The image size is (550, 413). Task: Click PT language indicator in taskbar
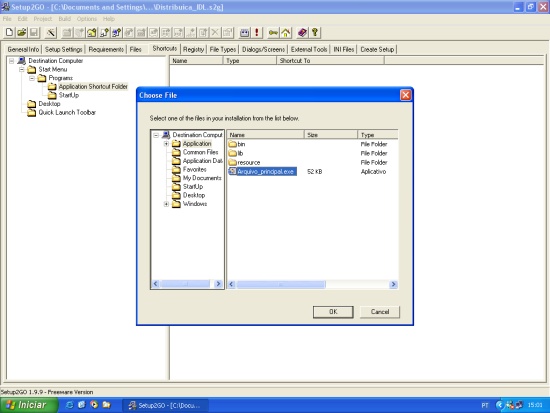click(x=485, y=405)
